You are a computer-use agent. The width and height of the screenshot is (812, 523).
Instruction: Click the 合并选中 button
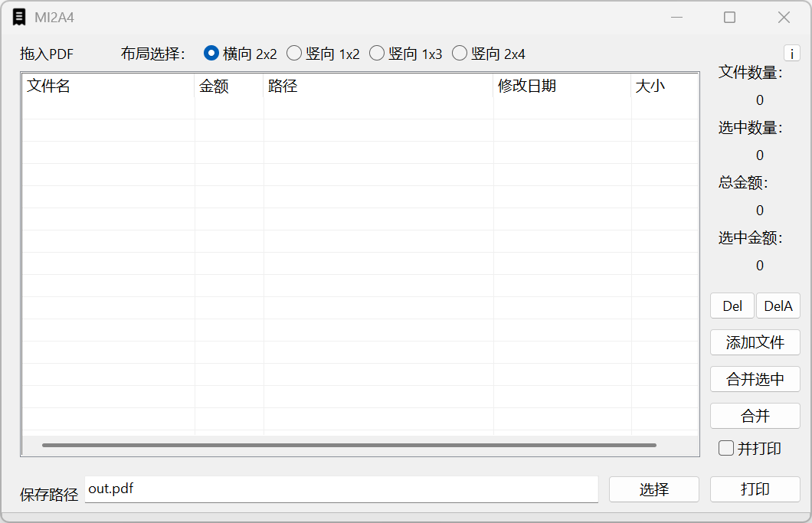tap(755, 379)
